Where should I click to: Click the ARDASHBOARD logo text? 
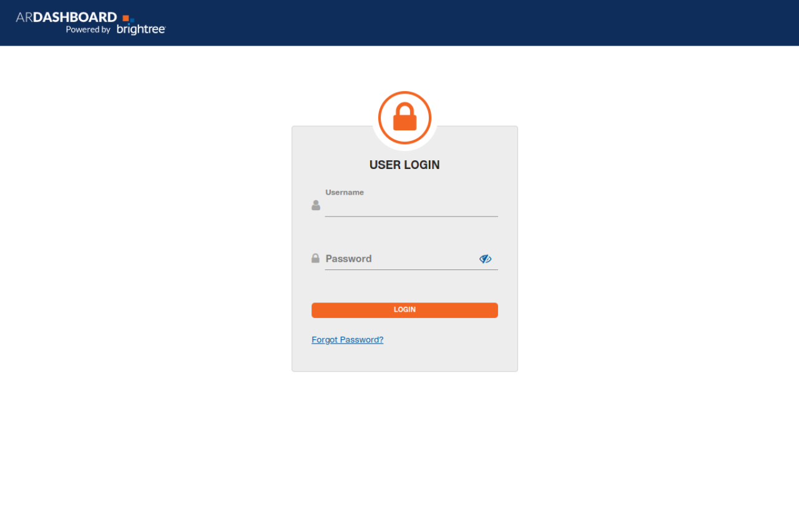point(66,17)
